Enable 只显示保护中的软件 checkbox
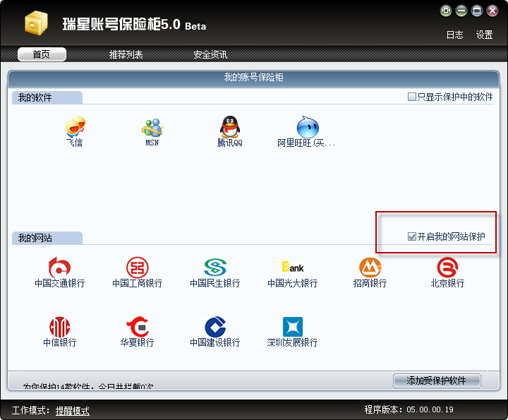The image size is (508, 420). (412, 97)
